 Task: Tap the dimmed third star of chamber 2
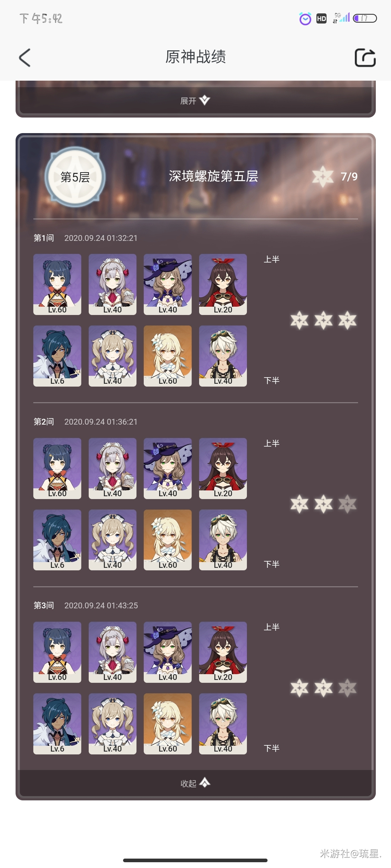[x=348, y=504]
